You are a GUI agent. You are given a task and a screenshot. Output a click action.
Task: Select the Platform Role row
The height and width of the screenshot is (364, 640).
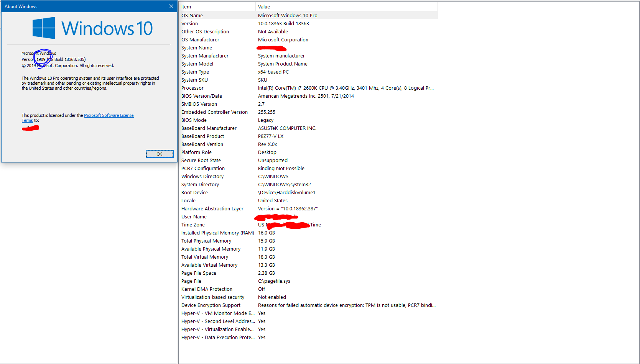coord(308,152)
